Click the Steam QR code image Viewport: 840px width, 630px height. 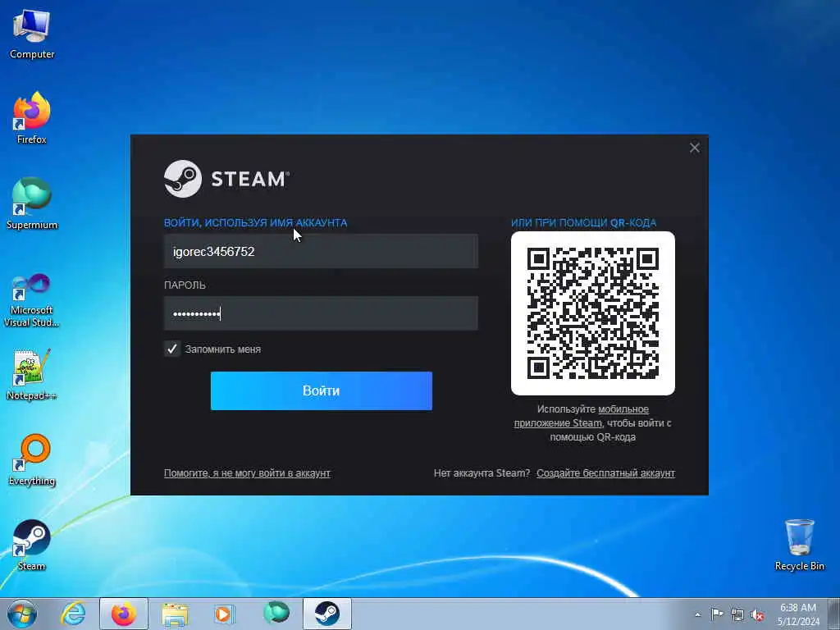point(592,313)
